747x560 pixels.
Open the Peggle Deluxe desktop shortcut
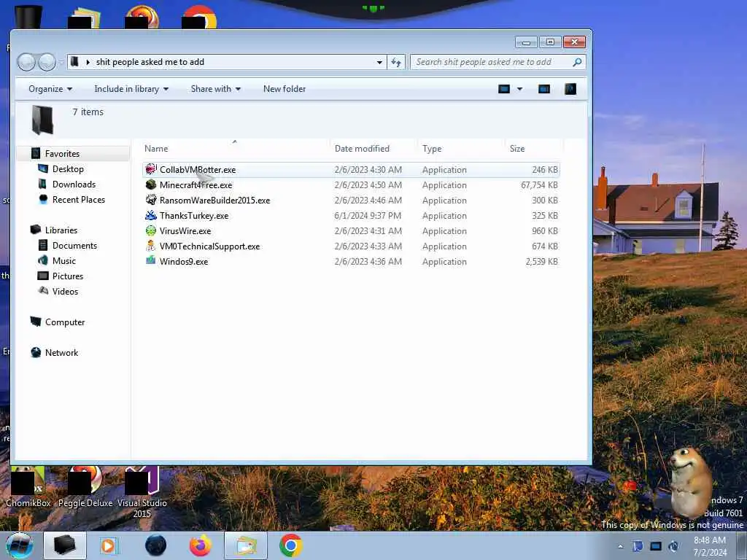pyautogui.click(x=85, y=486)
